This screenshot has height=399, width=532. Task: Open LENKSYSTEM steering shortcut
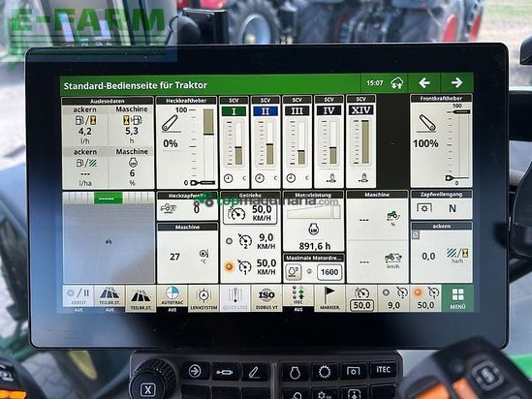[x=203, y=298]
